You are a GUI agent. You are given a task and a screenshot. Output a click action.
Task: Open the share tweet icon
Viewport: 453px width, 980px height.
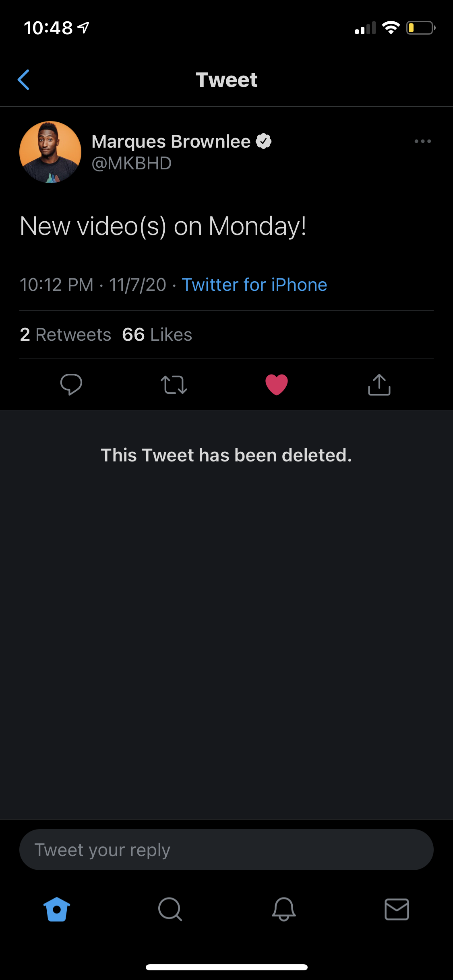(x=379, y=385)
